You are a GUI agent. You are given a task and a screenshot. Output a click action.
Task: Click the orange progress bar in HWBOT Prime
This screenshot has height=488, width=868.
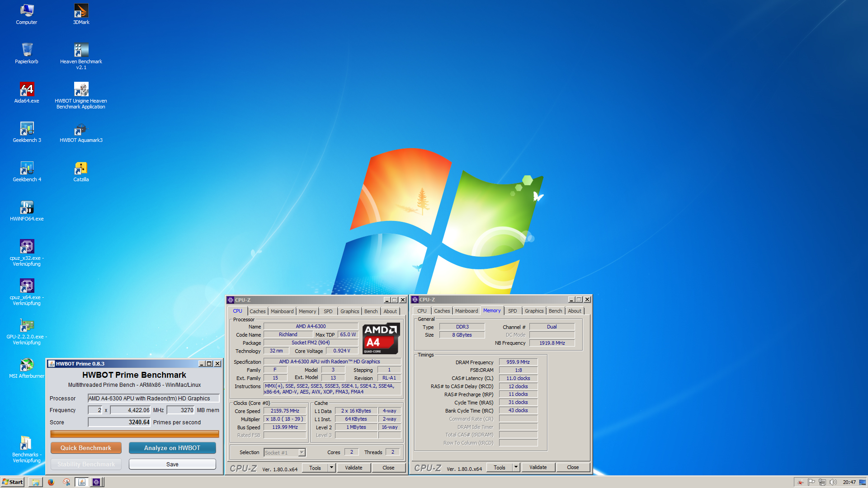pos(135,434)
